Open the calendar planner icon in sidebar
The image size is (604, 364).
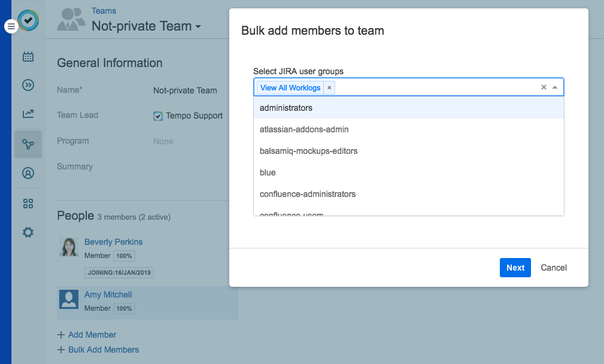pos(28,56)
